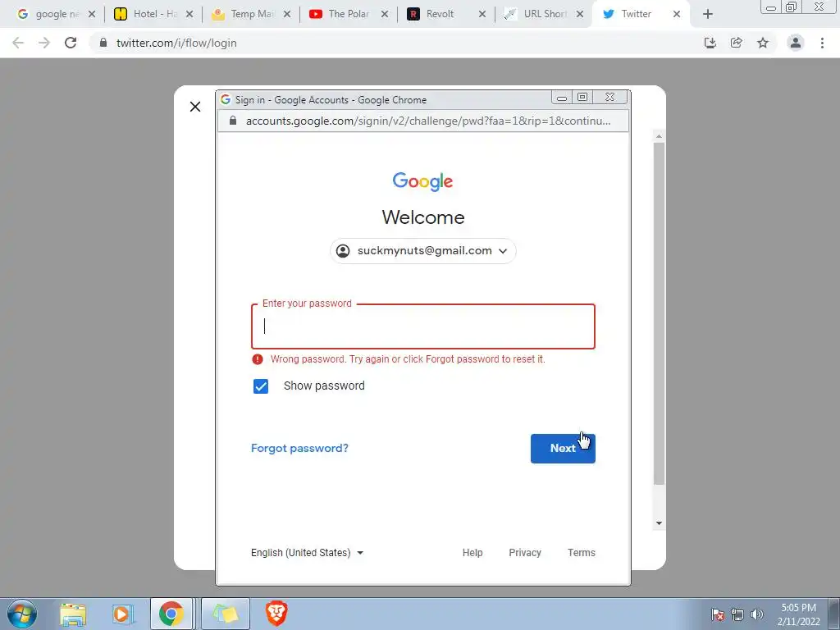
Task: Open volume control in system tray
Action: coord(757,614)
